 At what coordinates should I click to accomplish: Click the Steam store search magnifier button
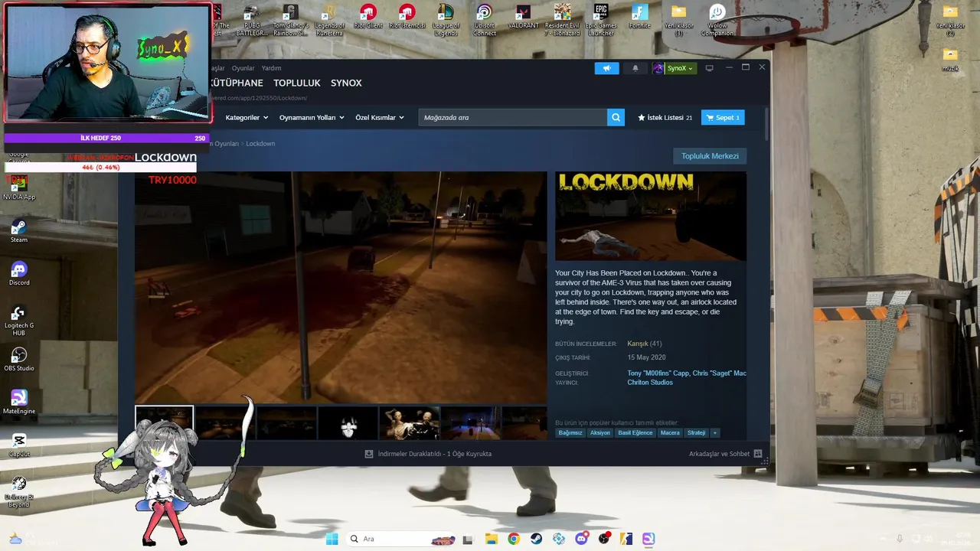(x=616, y=117)
